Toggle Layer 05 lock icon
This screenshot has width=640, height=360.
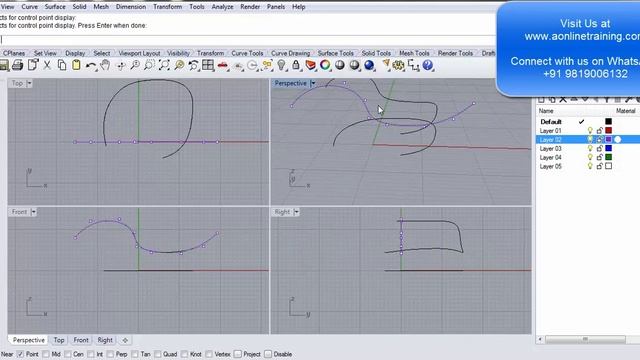(600, 166)
